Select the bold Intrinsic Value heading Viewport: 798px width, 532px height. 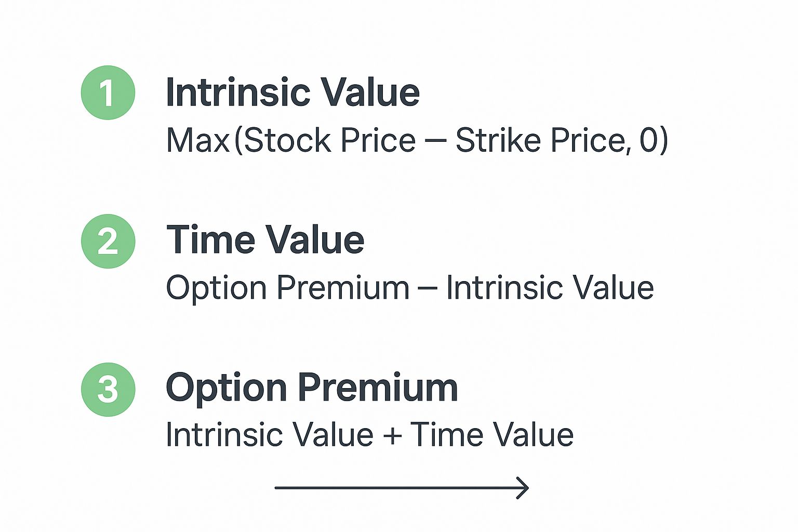pos(292,92)
